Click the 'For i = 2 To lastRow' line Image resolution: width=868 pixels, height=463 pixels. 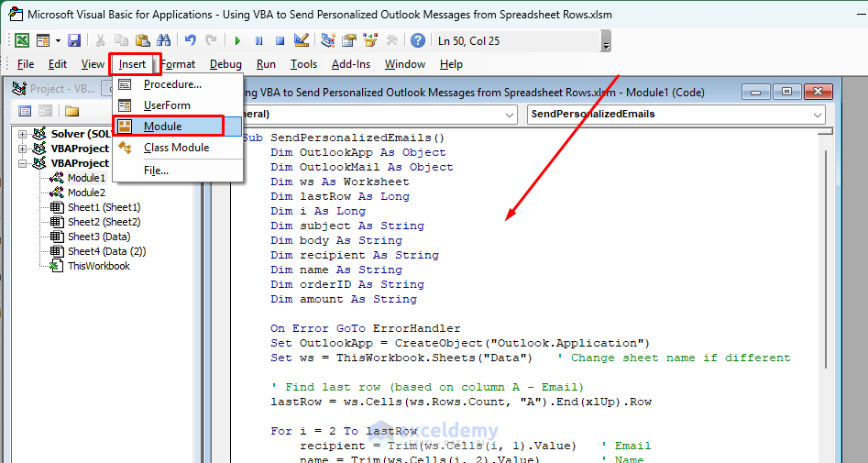(x=343, y=431)
